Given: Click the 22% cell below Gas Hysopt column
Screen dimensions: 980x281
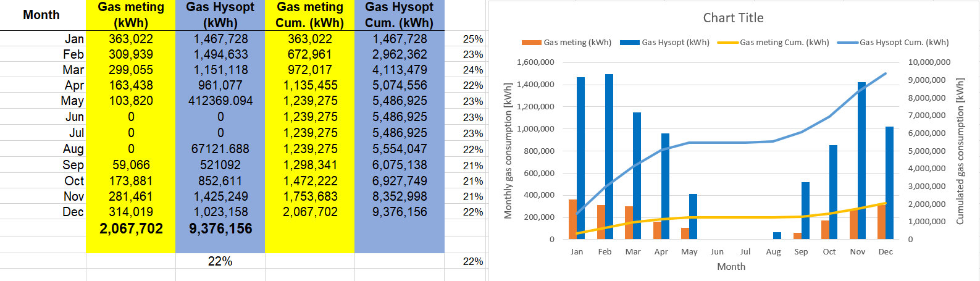Looking at the screenshot, I should [220, 261].
